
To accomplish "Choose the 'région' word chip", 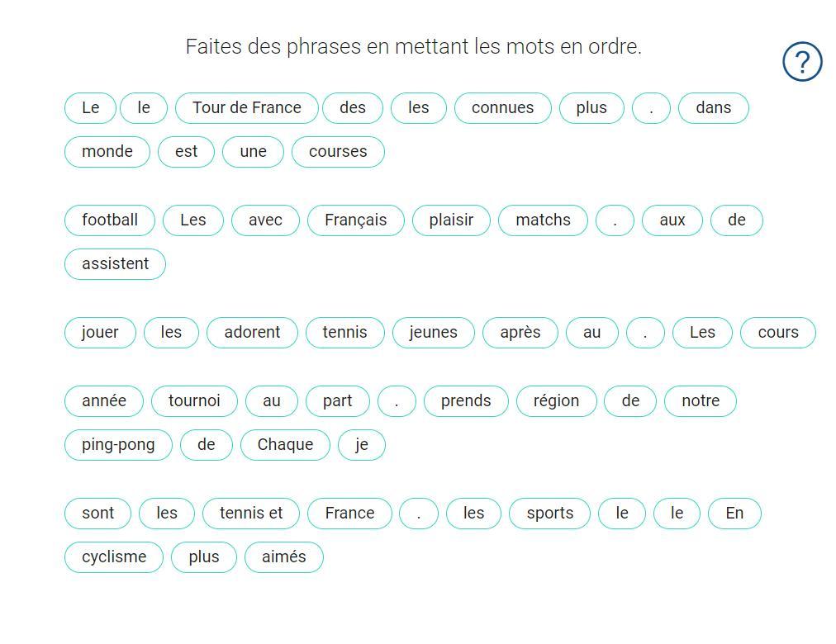I will (x=556, y=401).
